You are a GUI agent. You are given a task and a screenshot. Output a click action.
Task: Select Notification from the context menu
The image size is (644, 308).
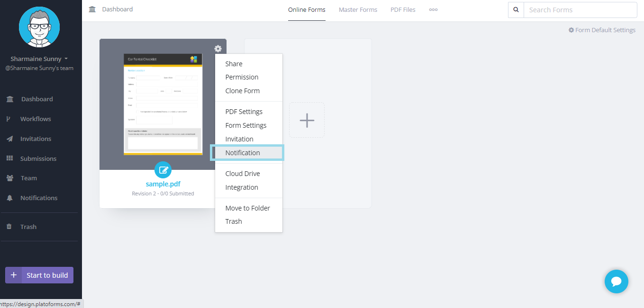pyautogui.click(x=243, y=153)
